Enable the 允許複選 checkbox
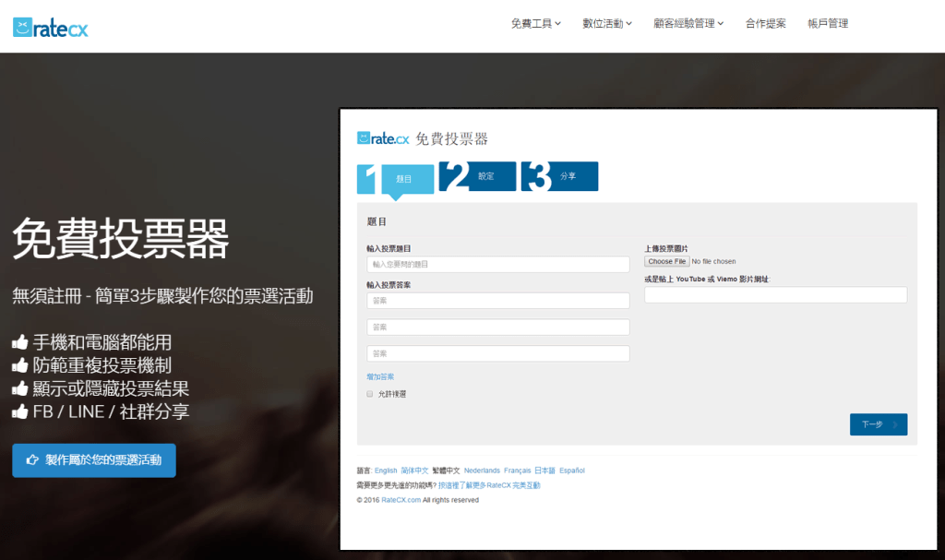This screenshot has height=560, width=945. pyautogui.click(x=370, y=394)
